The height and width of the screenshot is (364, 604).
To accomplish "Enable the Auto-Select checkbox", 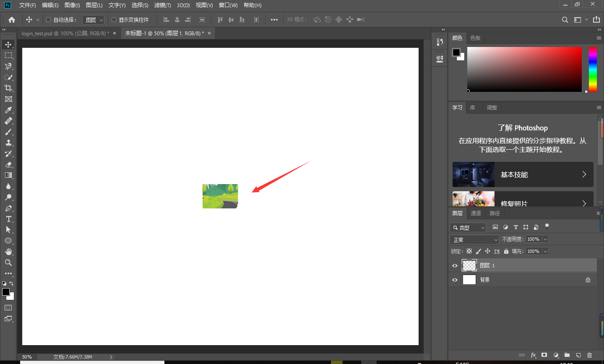I will point(48,19).
